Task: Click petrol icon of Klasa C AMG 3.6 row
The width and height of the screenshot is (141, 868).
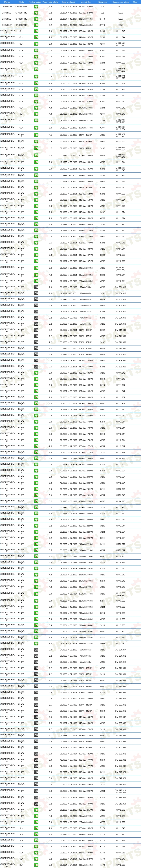Action: (36, 268)
